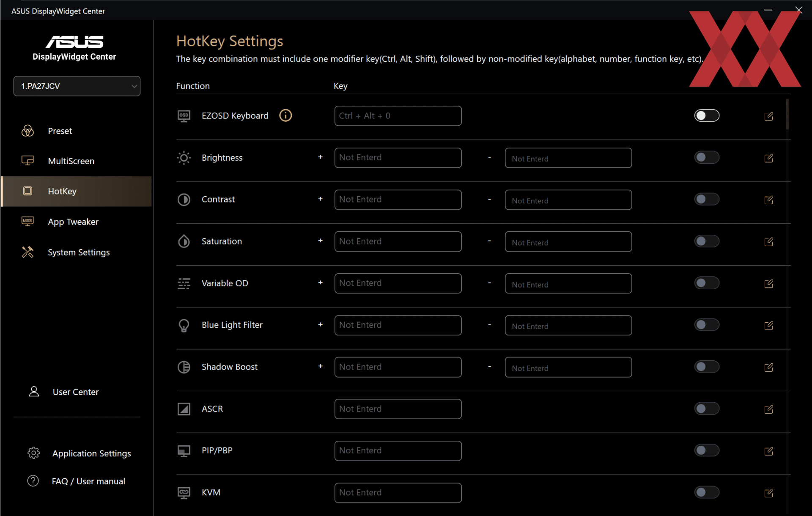
Task: Enable the ASCR hotkey toggle
Action: tap(707, 409)
